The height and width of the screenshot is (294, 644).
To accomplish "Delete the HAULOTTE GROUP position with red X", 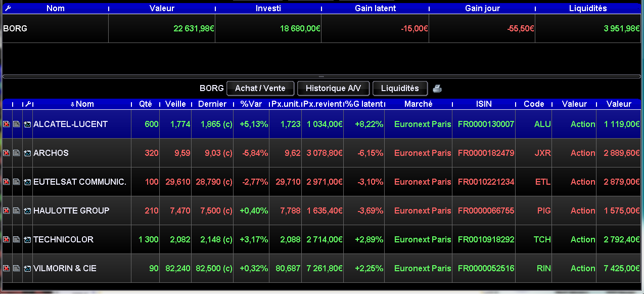I will coord(7,211).
